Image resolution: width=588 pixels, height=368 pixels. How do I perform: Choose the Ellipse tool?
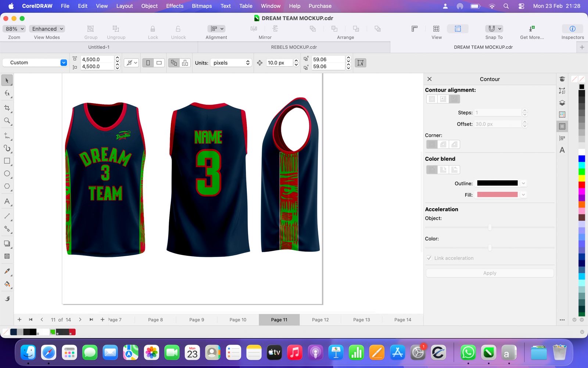(x=7, y=174)
